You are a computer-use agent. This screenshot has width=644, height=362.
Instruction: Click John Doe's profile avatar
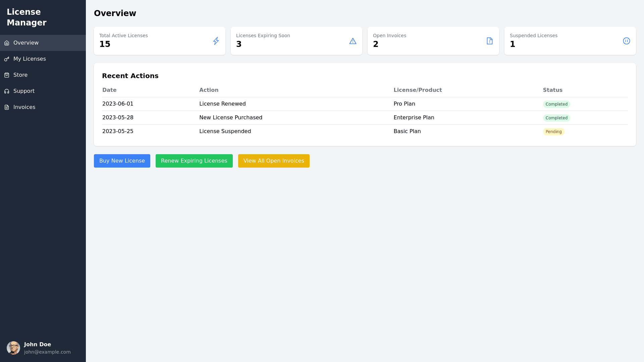13,348
